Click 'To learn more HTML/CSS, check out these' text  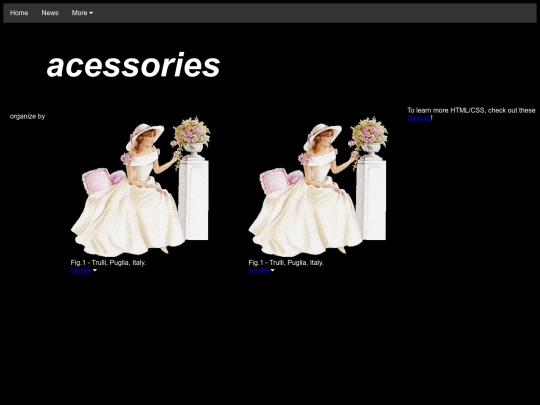pyautogui.click(x=471, y=110)
